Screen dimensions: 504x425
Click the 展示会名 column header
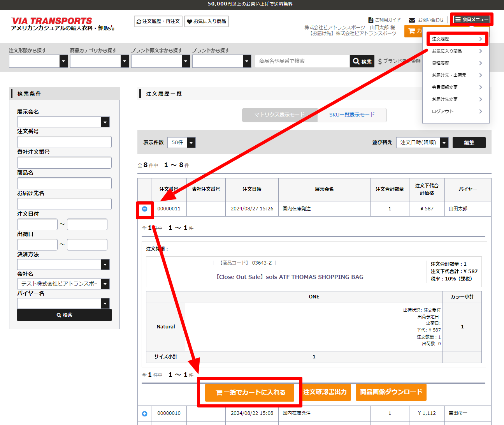[324, 189]
